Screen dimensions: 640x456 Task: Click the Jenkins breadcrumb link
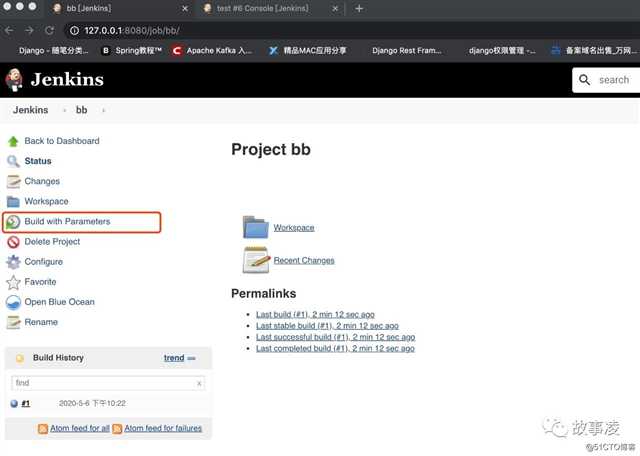tap(31, 111)
